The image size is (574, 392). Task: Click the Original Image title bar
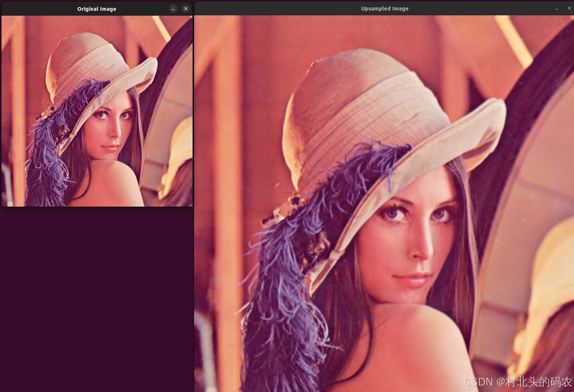click(97, 9)
